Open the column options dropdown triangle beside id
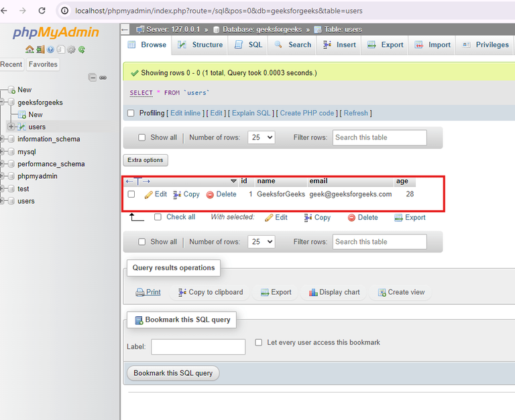 233,181
